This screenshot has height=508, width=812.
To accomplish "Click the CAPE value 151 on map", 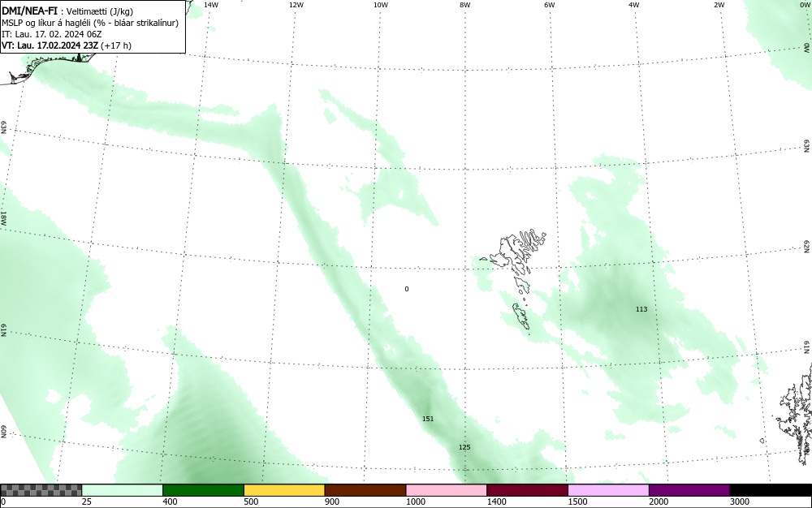I will (x=428, y=419).
